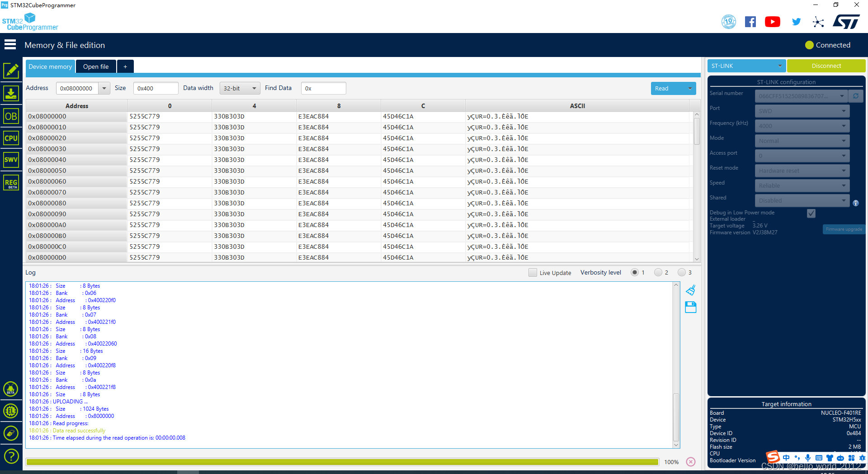Add a new tab with plus
Screen dimensions: 868x474
tap(125, 66)
